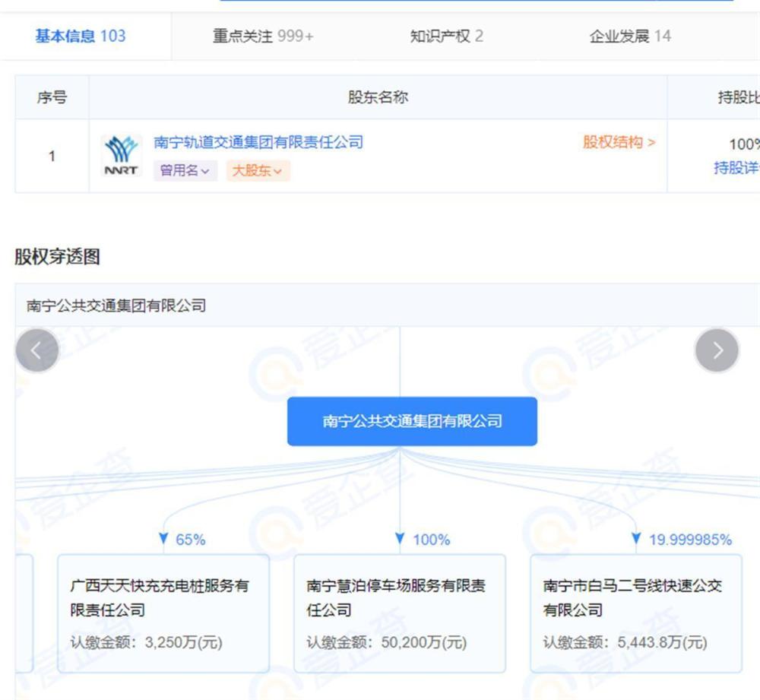Image resolution: width=760 pixels, height=700 pixels.
Task: Click the next arrow on equity chart
Action: click(x=717, y=350)
